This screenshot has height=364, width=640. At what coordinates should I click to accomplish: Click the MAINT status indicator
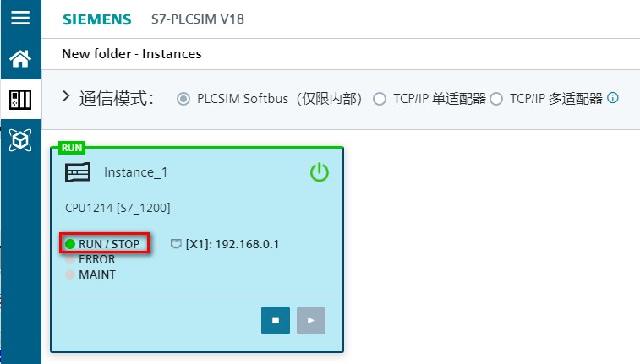click(70, 274)
